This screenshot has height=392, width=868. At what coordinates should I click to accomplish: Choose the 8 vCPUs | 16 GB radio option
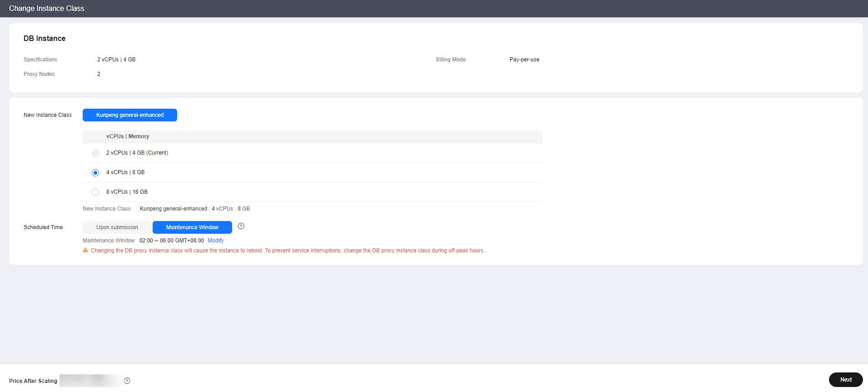click(x=95, y=192)
